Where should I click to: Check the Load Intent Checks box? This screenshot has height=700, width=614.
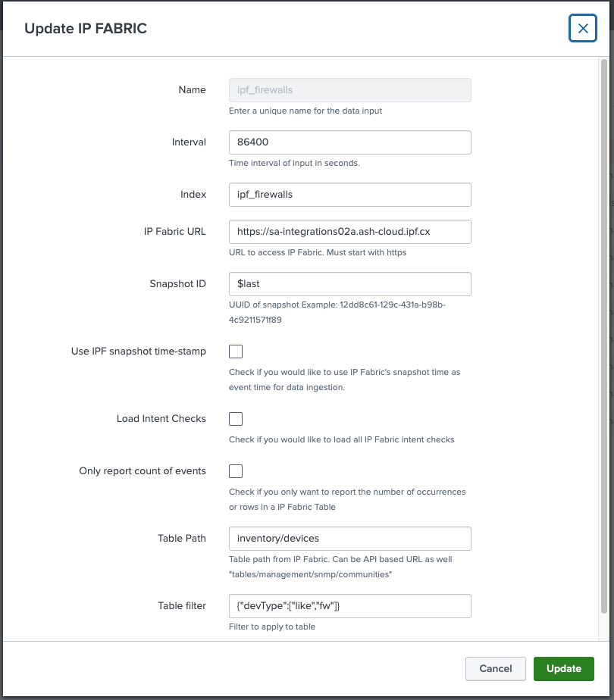point(236,419)
